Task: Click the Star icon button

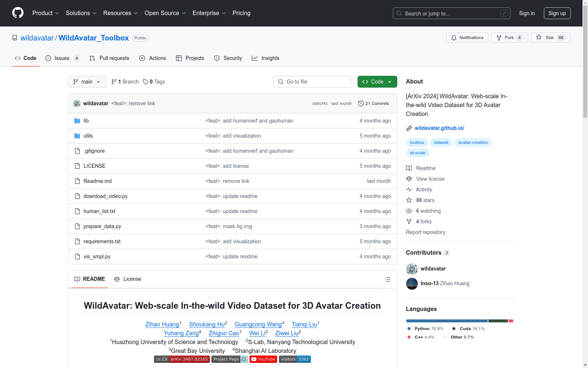Action: tap(539, 38)
